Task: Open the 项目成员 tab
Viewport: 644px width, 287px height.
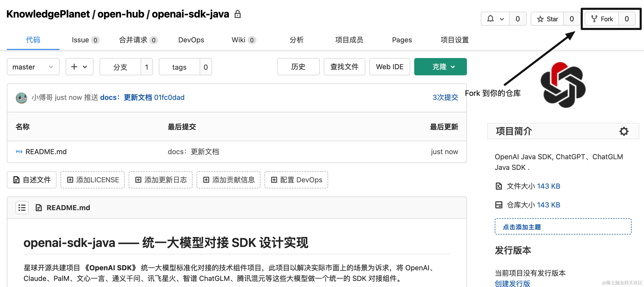Action: click(x=349, y=40)
